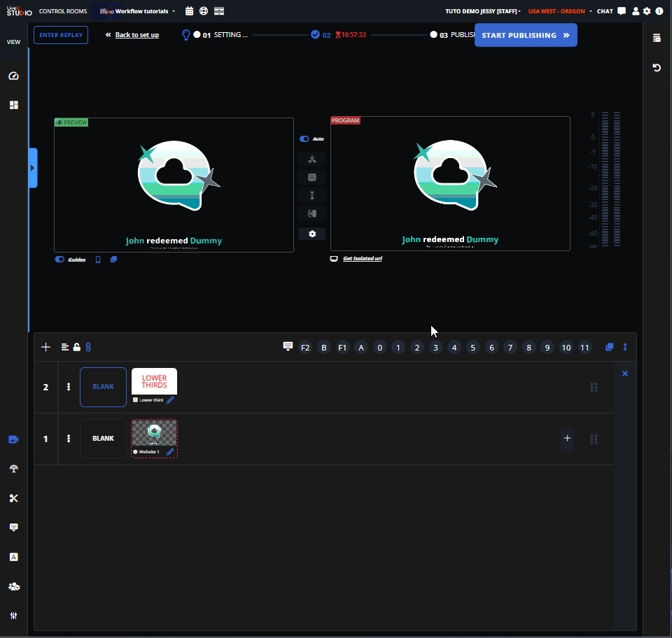
Task: Edit the Lower third item with pencil
Action: pyautogui.click(x=170, y=400)
